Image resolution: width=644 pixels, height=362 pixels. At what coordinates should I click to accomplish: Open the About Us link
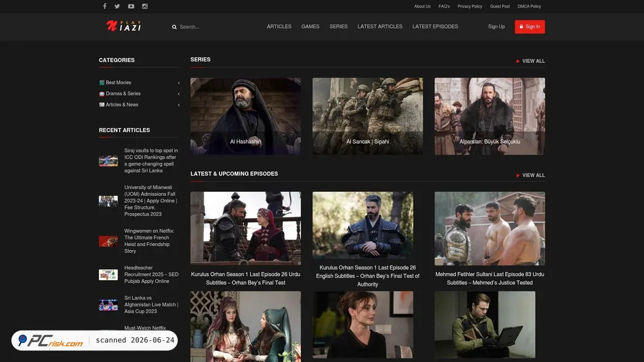(x=422, y=6)
